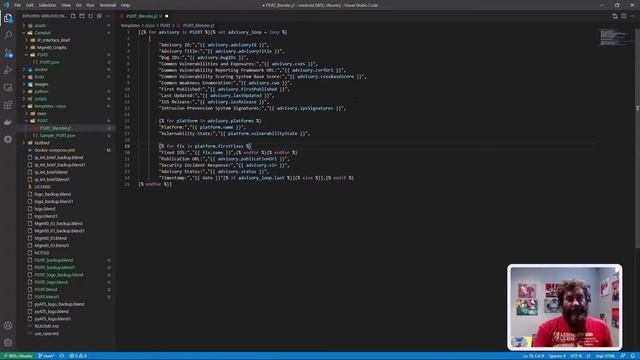
Task: Open the Manage gear icon
Action: [8, 342]
